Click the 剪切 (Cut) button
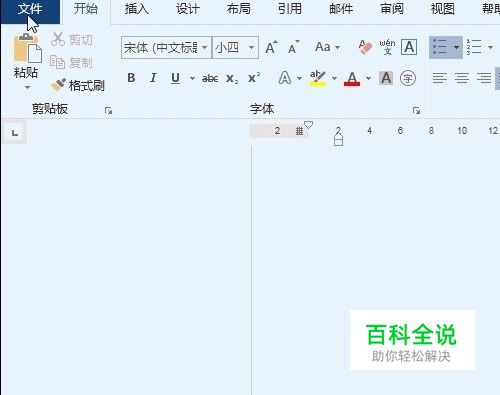 [72, 40]
